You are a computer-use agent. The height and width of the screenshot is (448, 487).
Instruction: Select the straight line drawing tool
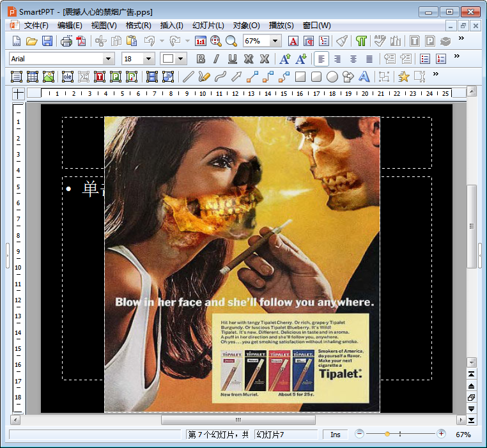[188, 77]
